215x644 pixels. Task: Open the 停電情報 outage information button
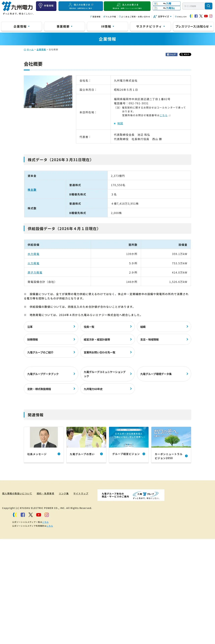pos(46,6)
